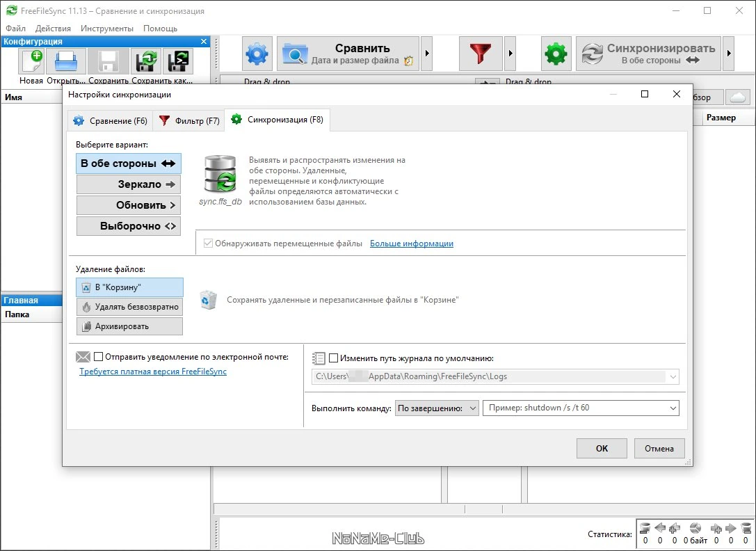Confirm settings with OK
Image resolution: width=756 pixels, height=551 pixels.
click(602, 448)
